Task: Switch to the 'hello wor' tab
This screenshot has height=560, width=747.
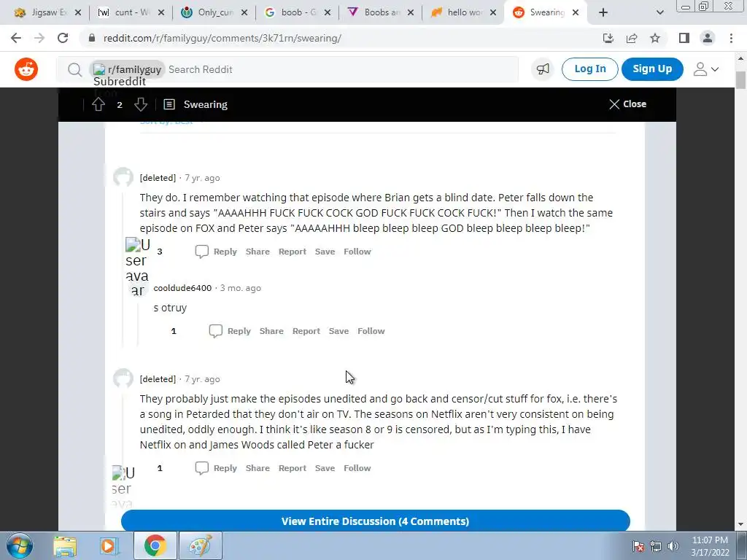Action: click(462, 12)
